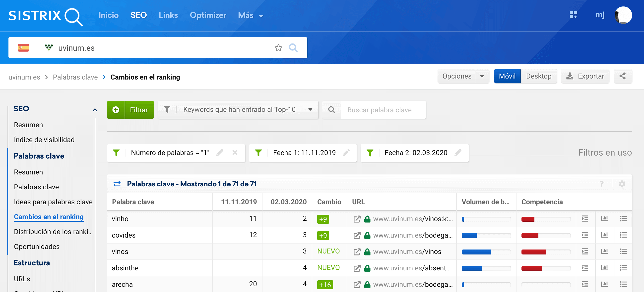Expand the Opciones dropdown arrow
Viewport: 644px width, 292px height.
(482, 76)
